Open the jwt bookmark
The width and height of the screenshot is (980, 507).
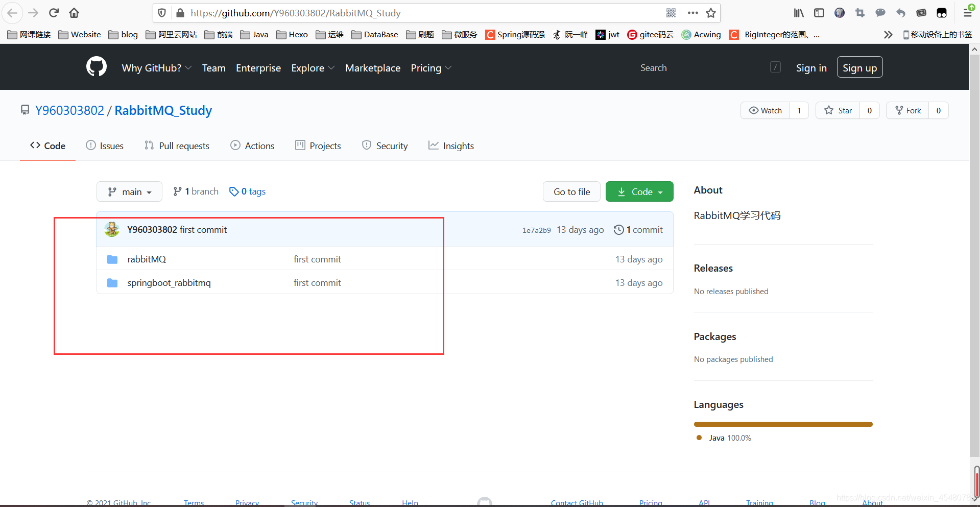click(x=607, y=34)
